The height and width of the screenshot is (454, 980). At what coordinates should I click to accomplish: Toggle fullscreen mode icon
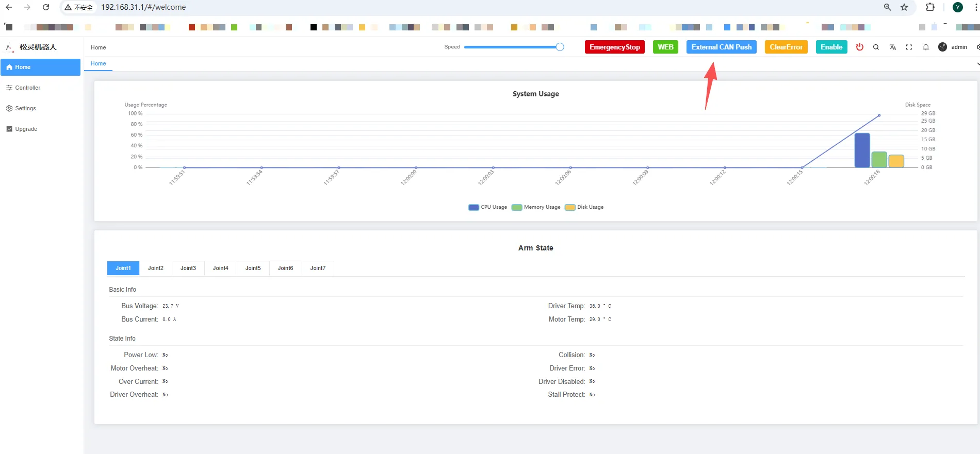click(909, 47)
